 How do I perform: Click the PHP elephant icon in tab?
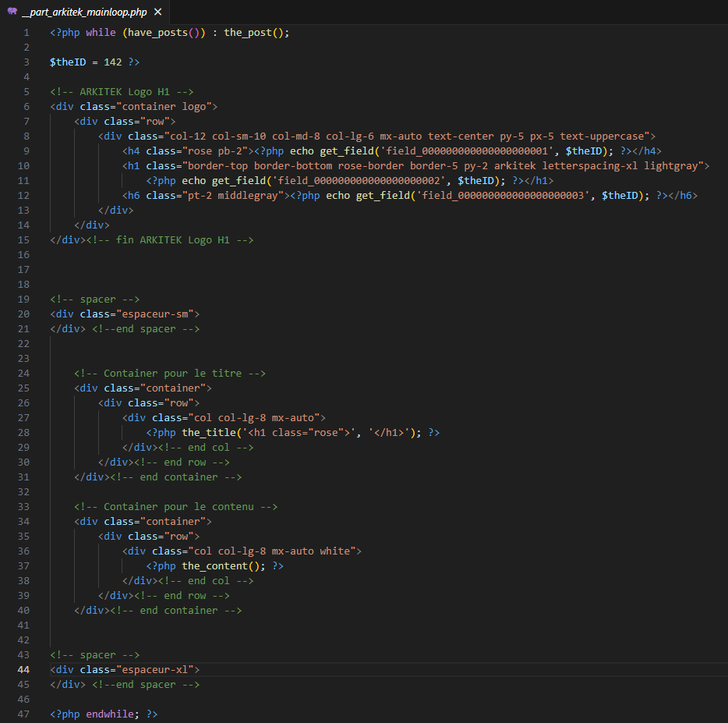point(12,12)
